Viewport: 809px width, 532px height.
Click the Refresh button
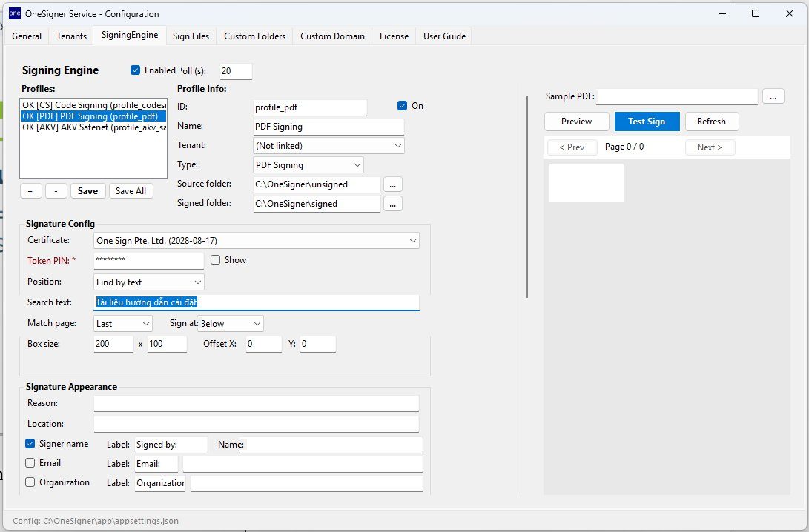(x=711, y=122)
